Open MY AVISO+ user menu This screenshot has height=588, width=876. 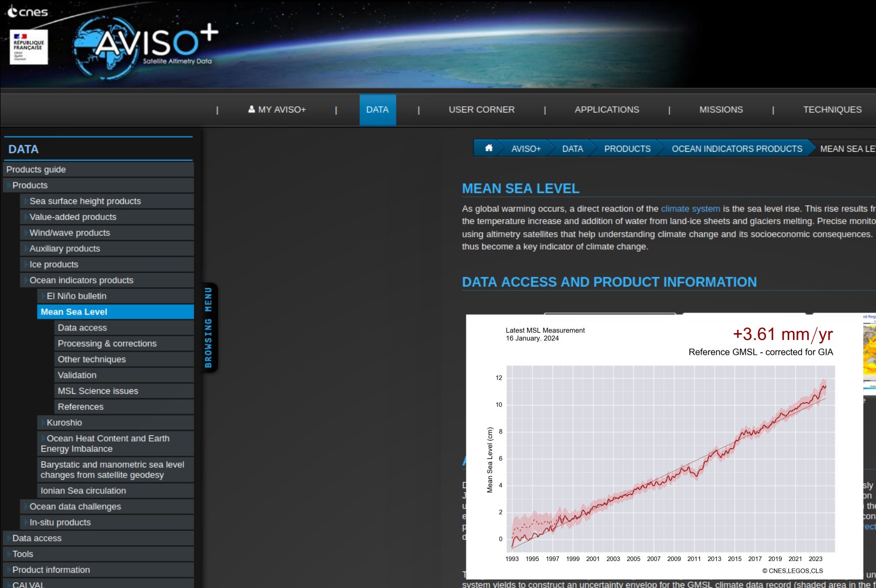point(277,109)
